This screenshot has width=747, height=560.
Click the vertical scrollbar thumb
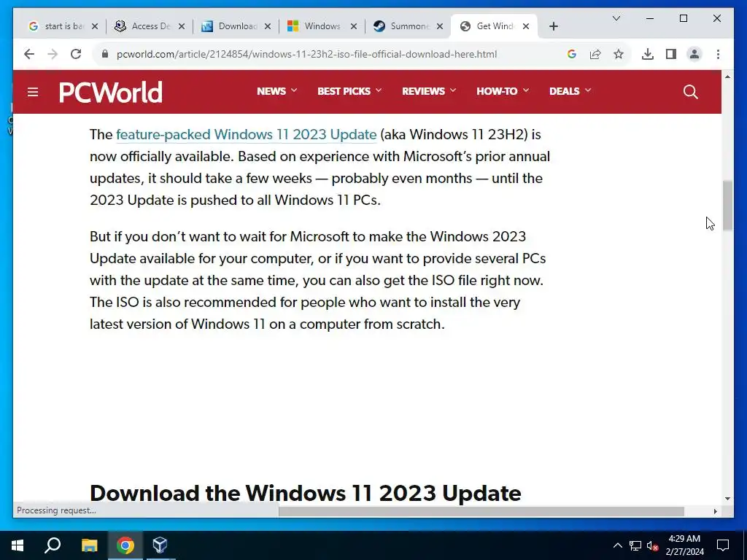click(x=727, y=205)
